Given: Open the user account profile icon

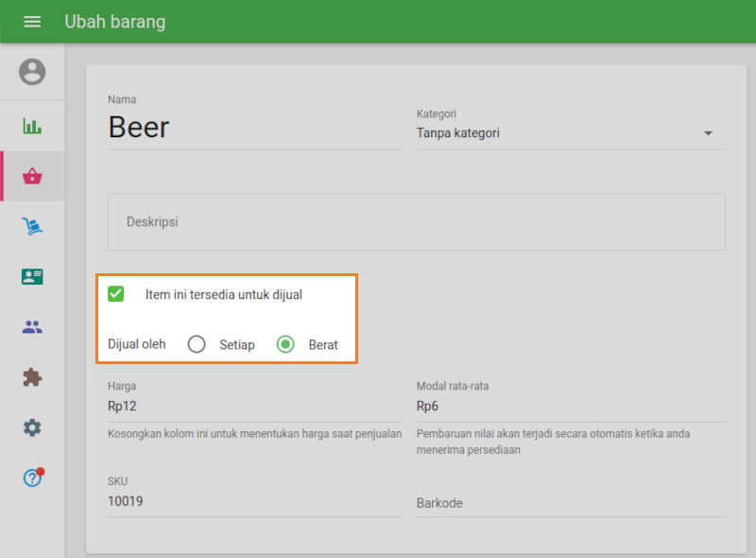Looking at the screenshot, I should pyautogui.click(x=32, y=72).
